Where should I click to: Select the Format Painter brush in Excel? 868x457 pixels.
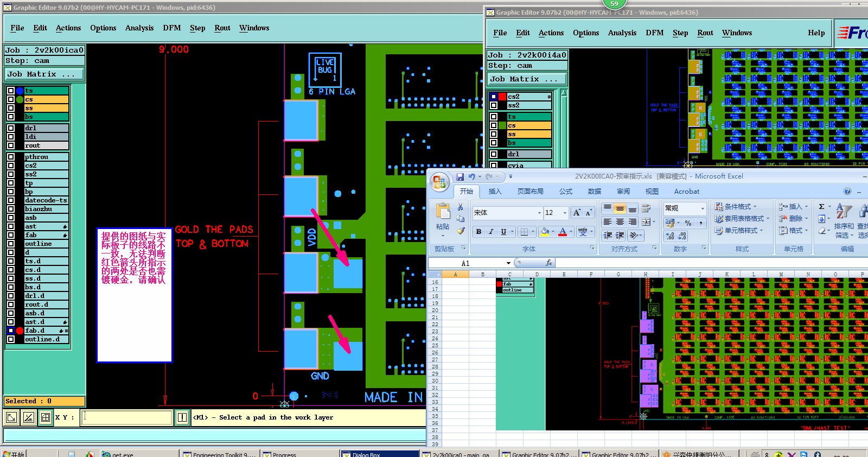click(460, 231)
